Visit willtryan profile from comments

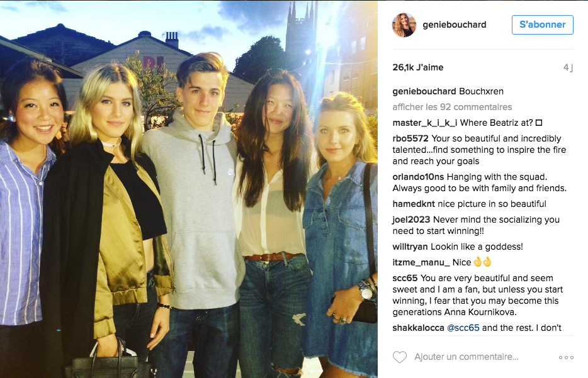[410, 247]
